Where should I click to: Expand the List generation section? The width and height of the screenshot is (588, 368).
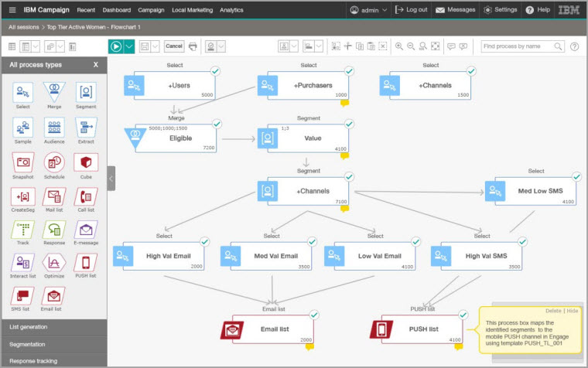pos(54,327)
